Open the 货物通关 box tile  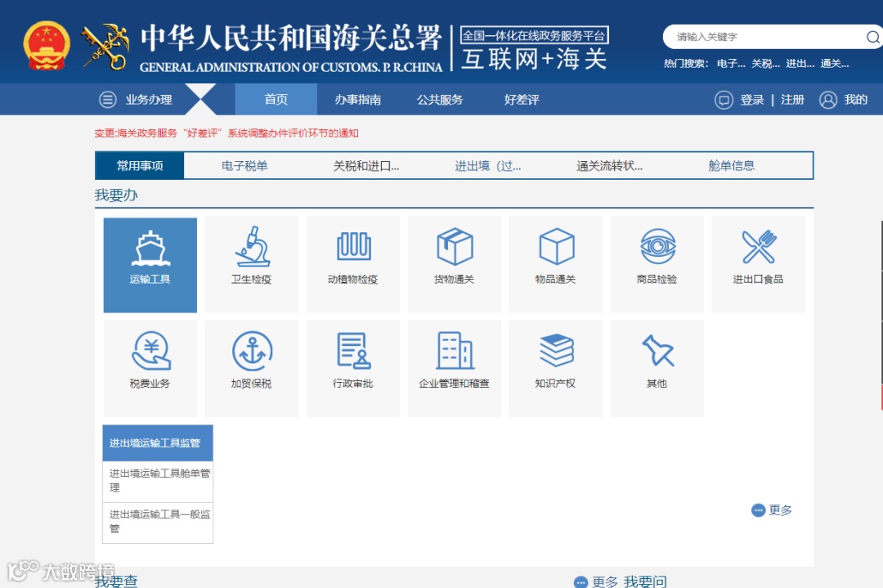(454, 265)
